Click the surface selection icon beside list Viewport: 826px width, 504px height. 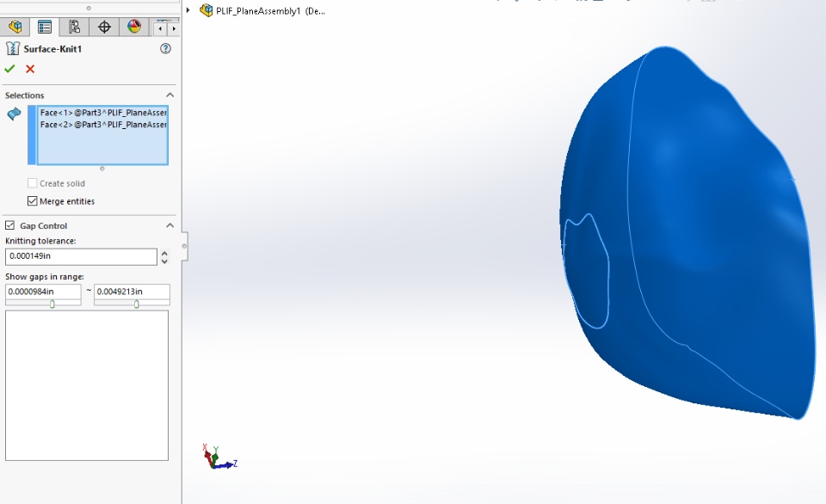14,114
